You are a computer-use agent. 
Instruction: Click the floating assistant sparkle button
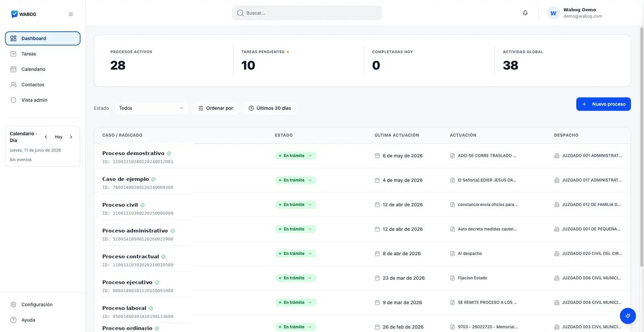pos(628,316)
